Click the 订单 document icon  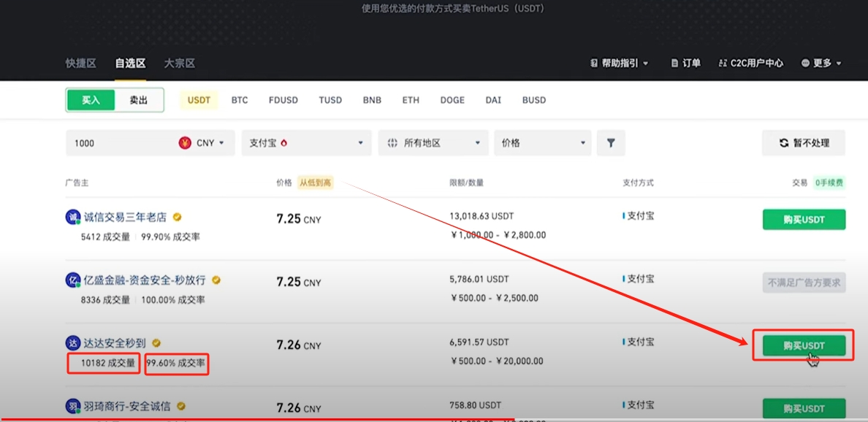[674, 63]
